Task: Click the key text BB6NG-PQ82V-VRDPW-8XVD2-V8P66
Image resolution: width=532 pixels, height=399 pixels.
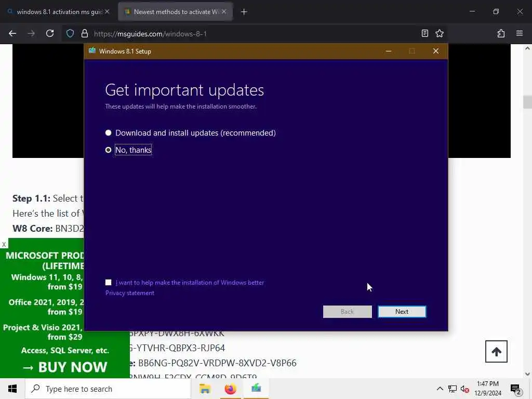Action: pyautogui.click(x=217, y=363)
